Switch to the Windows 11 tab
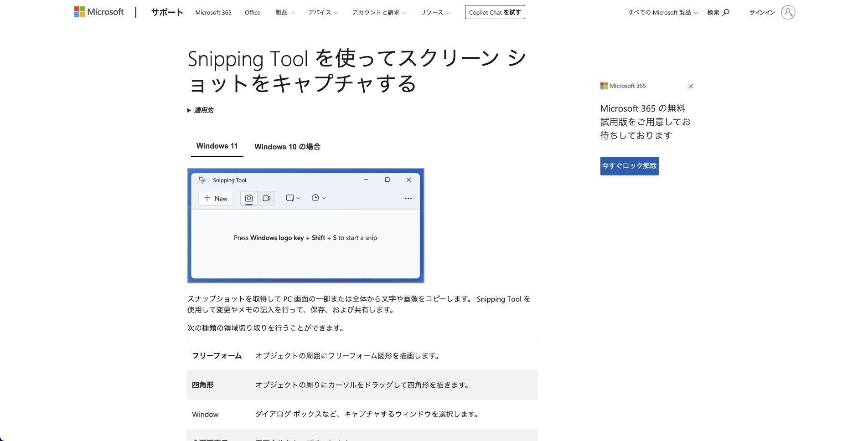The width and height of the screenshot is (868, 441). pos(217,146)
